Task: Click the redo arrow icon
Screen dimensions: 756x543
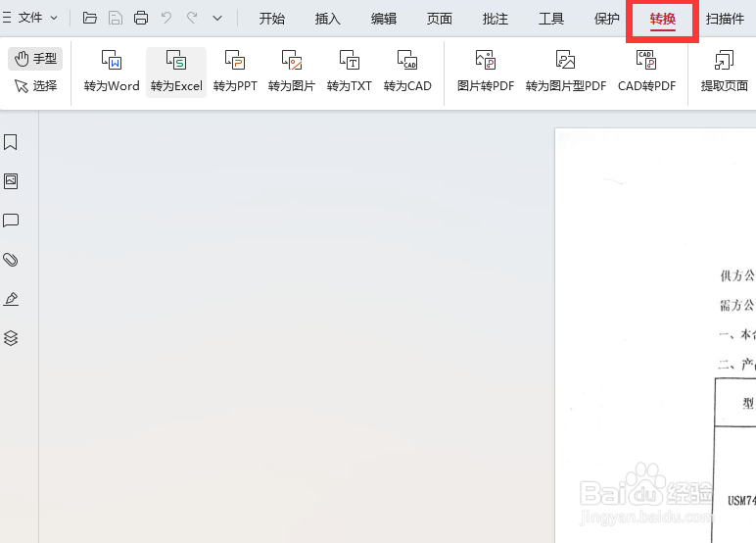Action: pos(192,18)
